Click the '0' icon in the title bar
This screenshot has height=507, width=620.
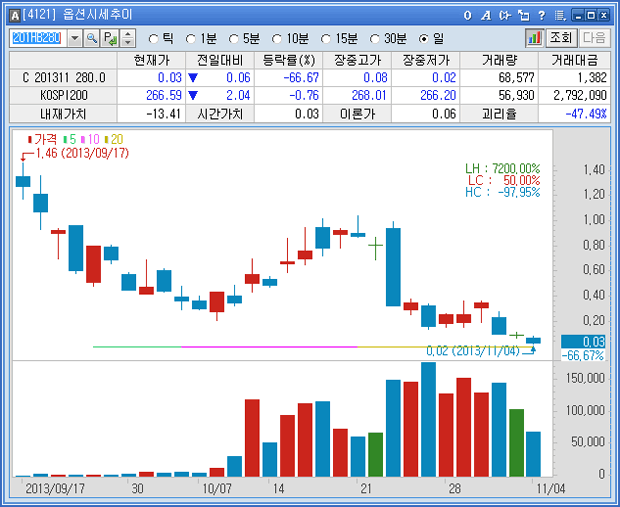[x=468, y=15]
